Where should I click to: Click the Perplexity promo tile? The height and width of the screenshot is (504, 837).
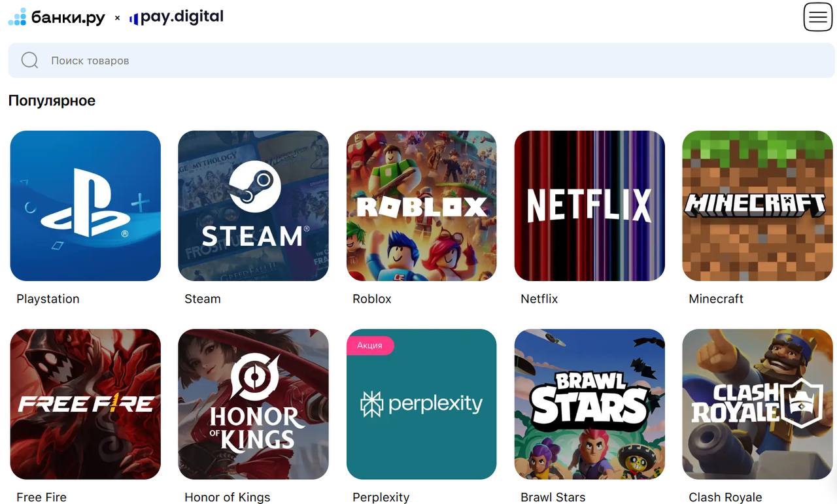pos(422,404)
